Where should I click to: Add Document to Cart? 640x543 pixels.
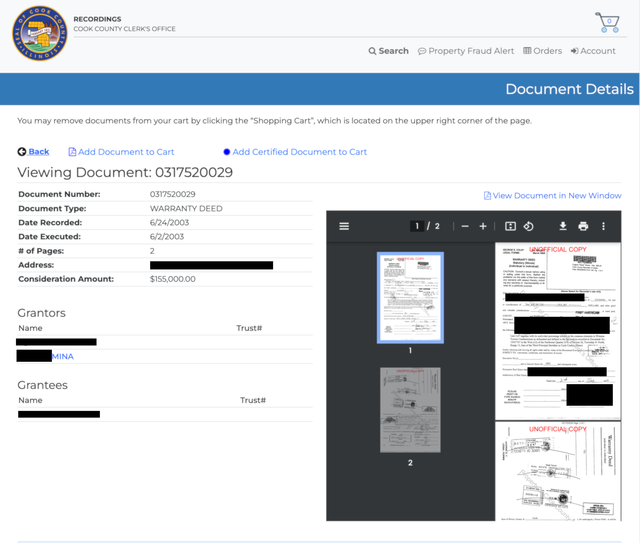[121, 152]
